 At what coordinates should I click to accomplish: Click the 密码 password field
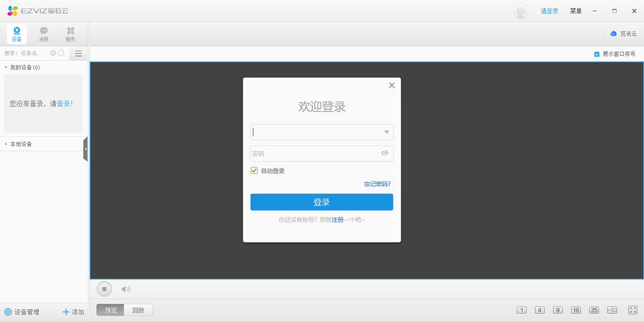[x=321, y=153]
